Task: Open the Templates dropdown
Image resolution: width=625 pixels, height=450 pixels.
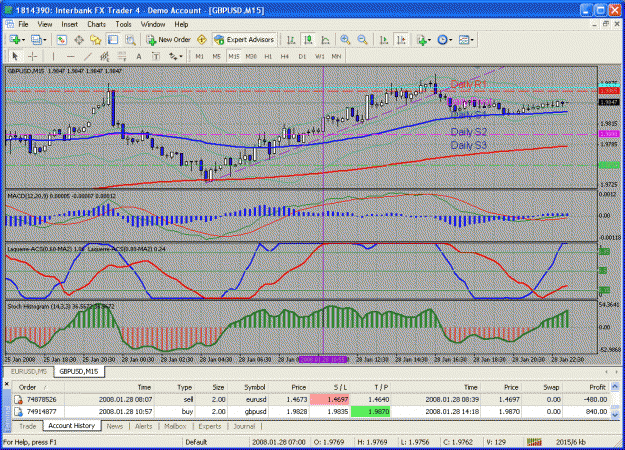Action: point(466,40)
